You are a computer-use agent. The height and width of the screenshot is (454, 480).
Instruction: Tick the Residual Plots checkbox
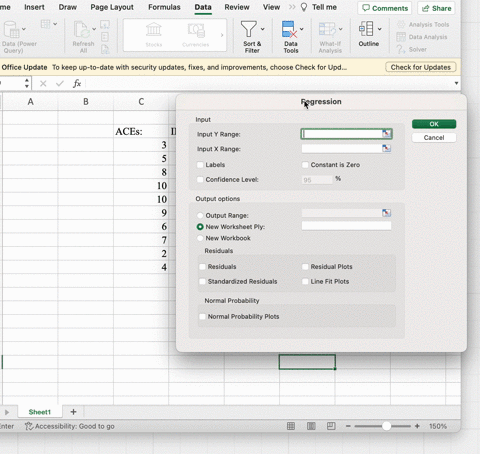click(x=305, y=267)
